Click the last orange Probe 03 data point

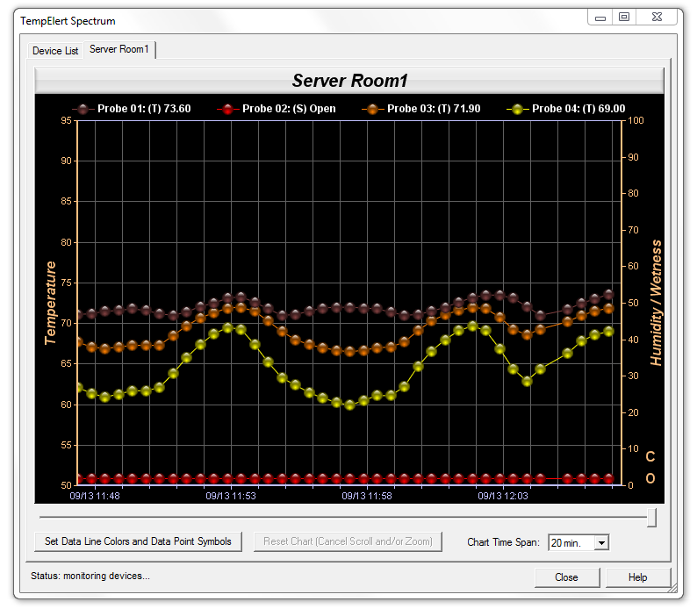[x=609, y=309]
